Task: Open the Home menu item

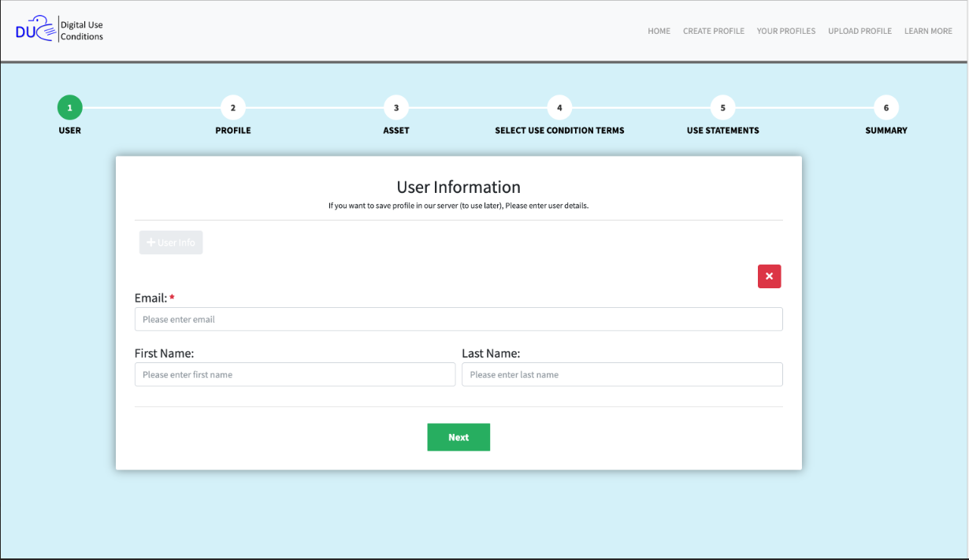Action: (x=659, y=32)
